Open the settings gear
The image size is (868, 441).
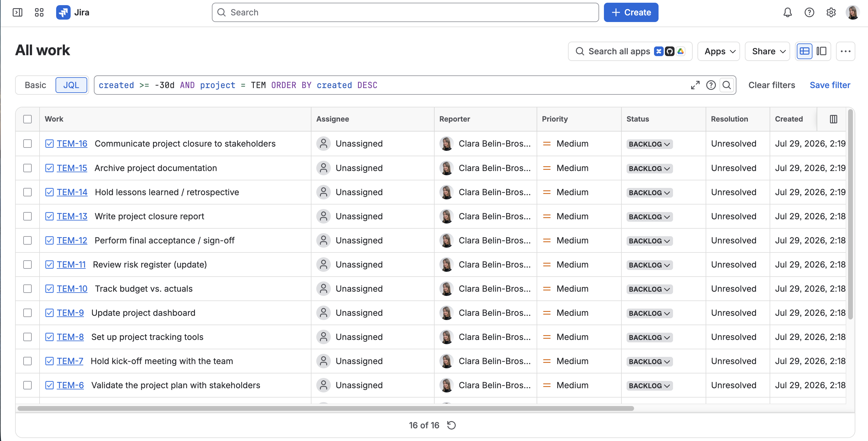pyautogui.click(x=831, y=12)
